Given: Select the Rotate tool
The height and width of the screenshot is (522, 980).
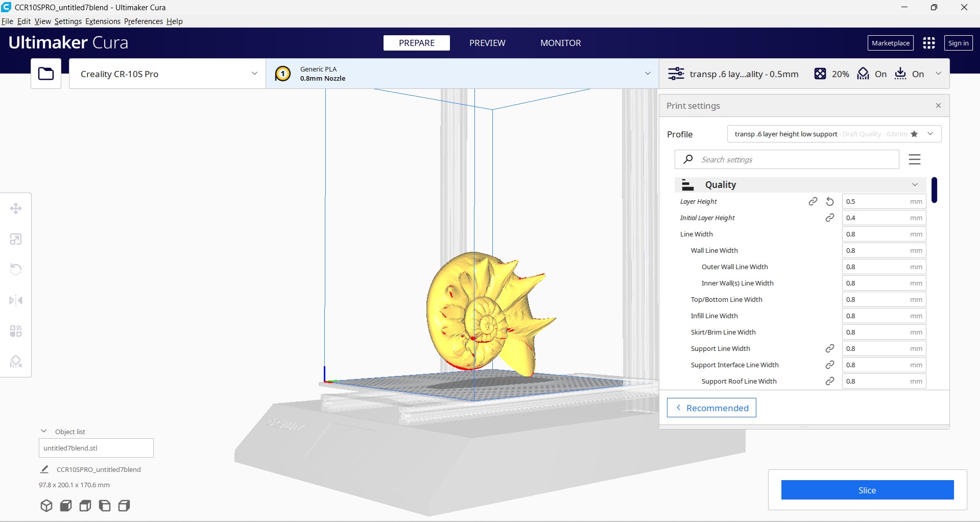Looking at the screenshot, I should click(16, 269).
